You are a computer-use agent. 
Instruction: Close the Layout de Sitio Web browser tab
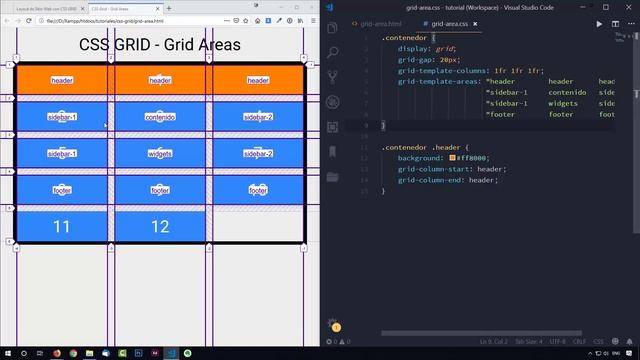tap(82, 9)
